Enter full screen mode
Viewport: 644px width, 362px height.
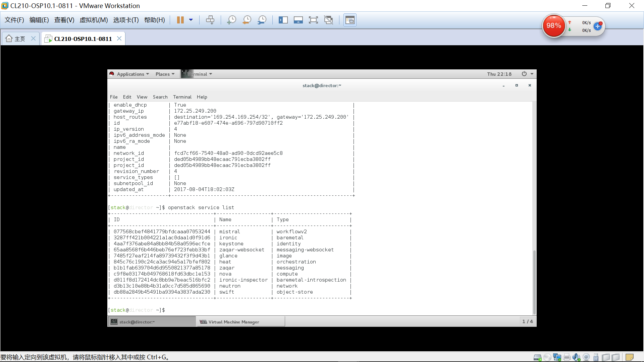coord(313,20)
